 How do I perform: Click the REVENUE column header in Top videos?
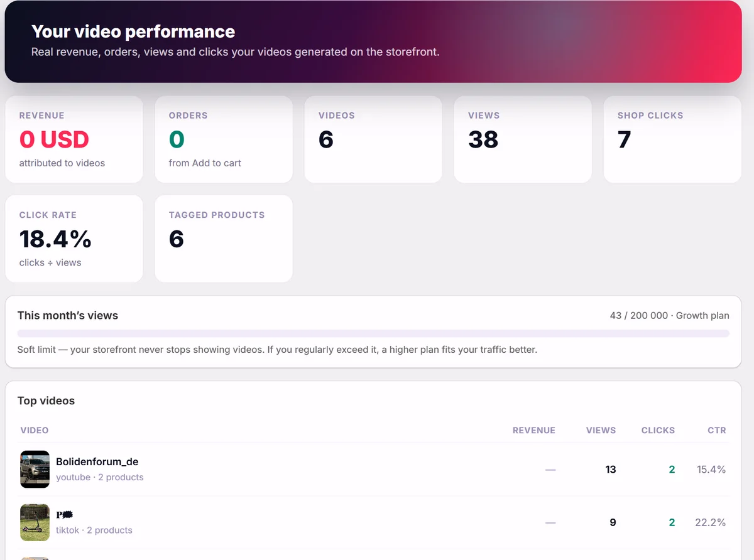[x=534, y=430]
